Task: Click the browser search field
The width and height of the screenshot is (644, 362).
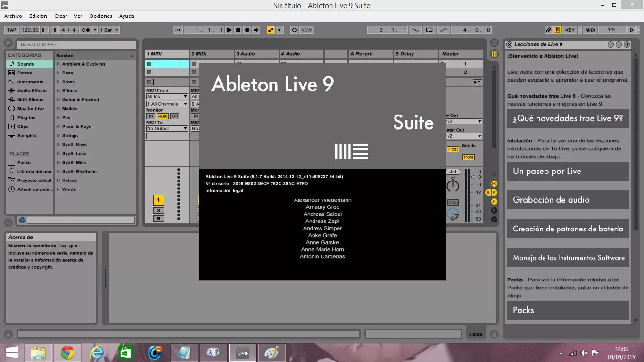Action: [x=76, y=44]
